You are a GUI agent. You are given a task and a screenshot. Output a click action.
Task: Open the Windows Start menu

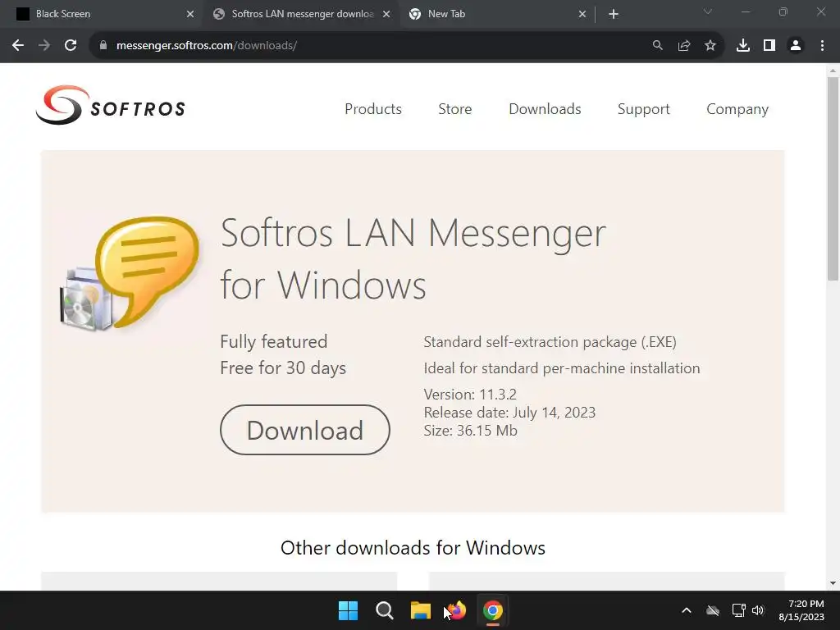pos(348,610)
